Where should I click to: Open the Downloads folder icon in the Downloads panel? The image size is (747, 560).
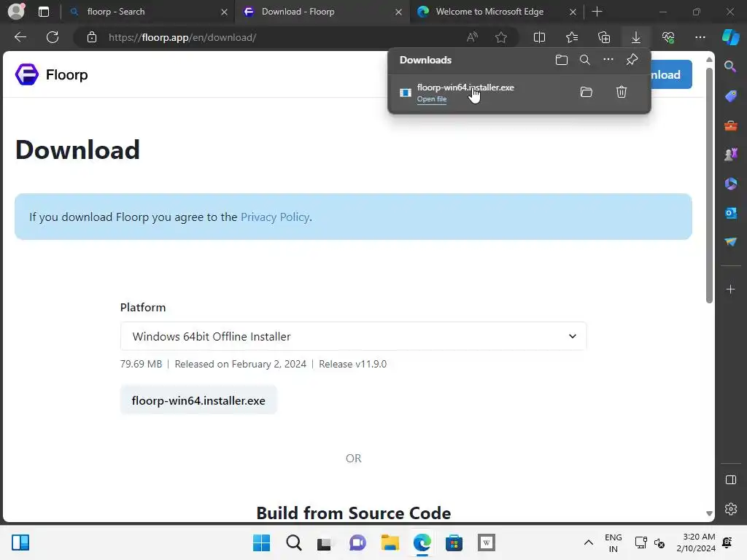tap(561, 60)
